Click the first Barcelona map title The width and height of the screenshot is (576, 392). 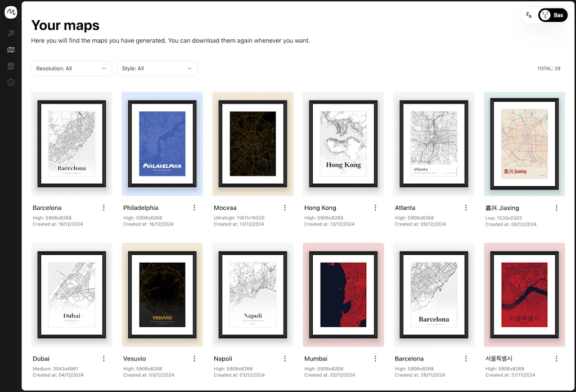click(47, 208)
